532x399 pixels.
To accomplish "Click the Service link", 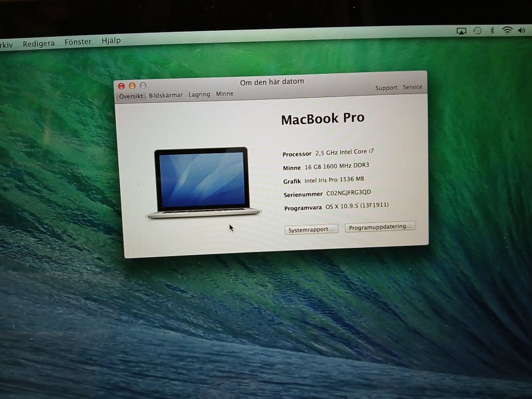I will pyautogui.click(x=413, y=87).
